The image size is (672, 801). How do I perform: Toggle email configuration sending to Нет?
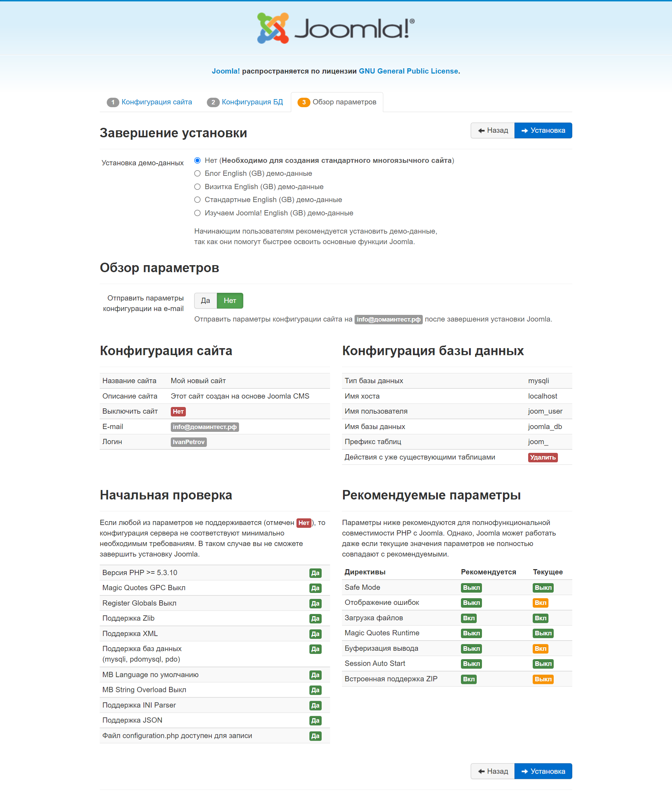[230, 301]
